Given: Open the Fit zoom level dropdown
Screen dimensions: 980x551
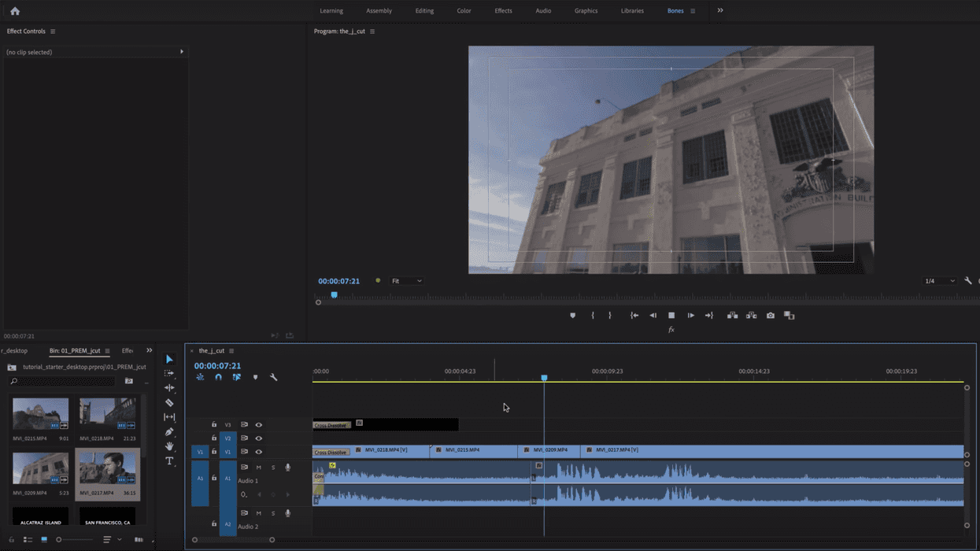Looking at the screenshot, I should click(x=406, y=281).
